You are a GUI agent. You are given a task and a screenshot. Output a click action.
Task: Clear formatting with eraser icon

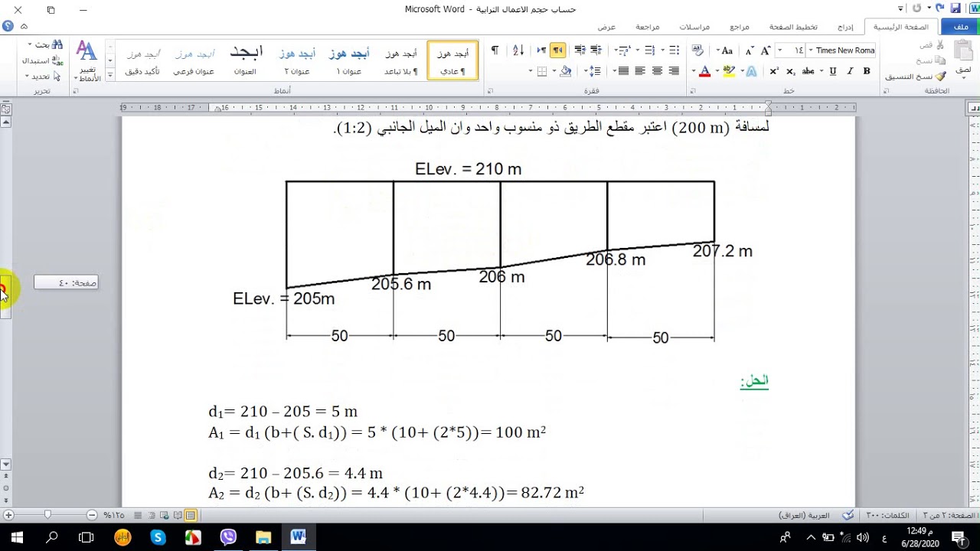click(x=697, y=51)
